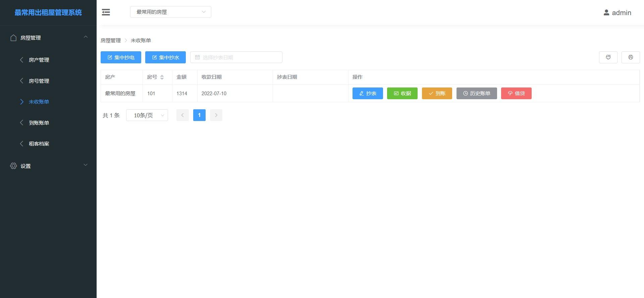The width and height of the screenshot is (644, 298).
Task: Click the admin user avatar icon
Action: pyautogui.click(x=606, y=12)
